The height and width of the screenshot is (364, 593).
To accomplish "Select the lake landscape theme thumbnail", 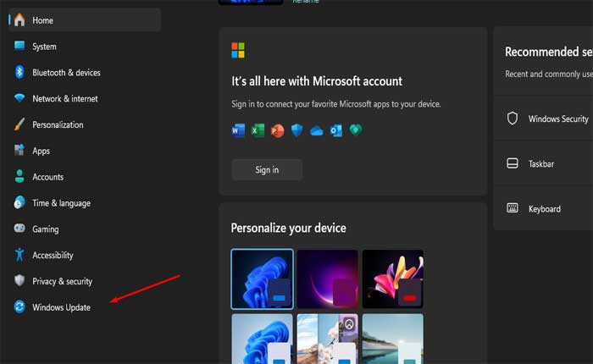I will [x=393, y=339].
